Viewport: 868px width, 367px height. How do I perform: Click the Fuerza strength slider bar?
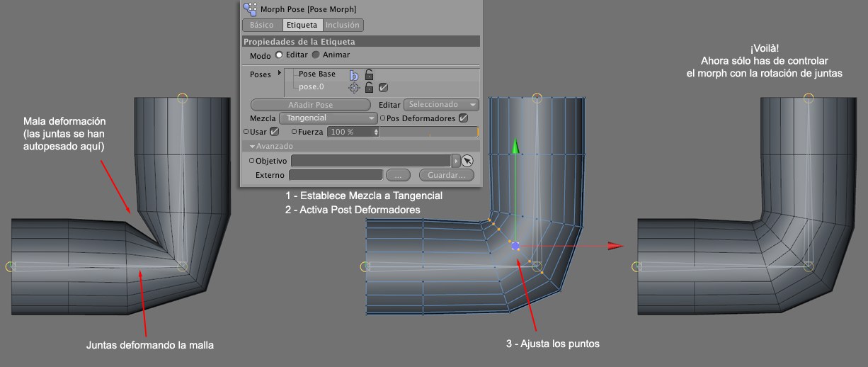pos(430,132)
